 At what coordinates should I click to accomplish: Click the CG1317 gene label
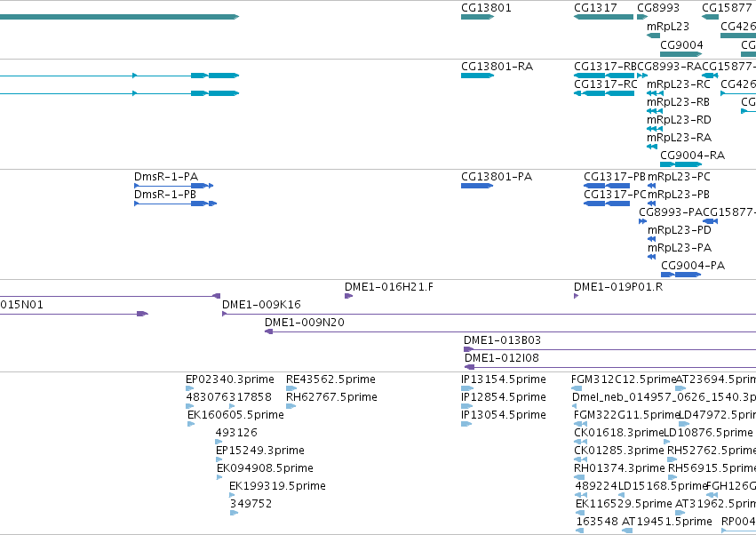[595, 8]
